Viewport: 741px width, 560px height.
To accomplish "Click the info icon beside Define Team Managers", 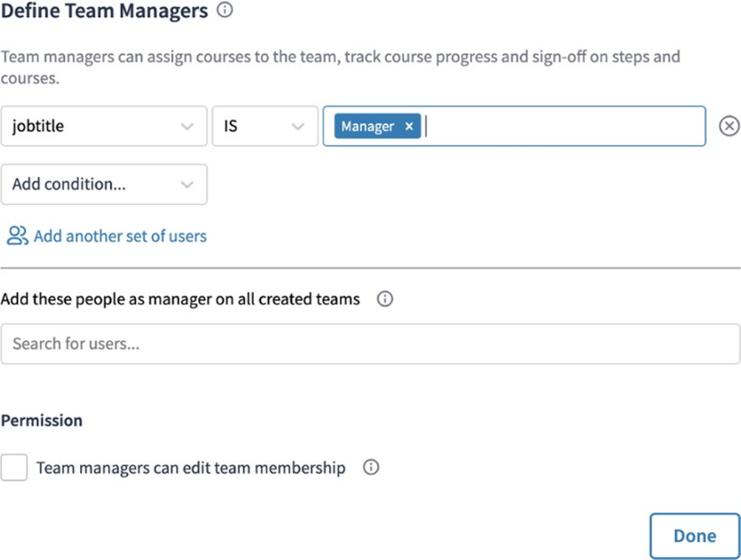I will (x=225, y=11).
